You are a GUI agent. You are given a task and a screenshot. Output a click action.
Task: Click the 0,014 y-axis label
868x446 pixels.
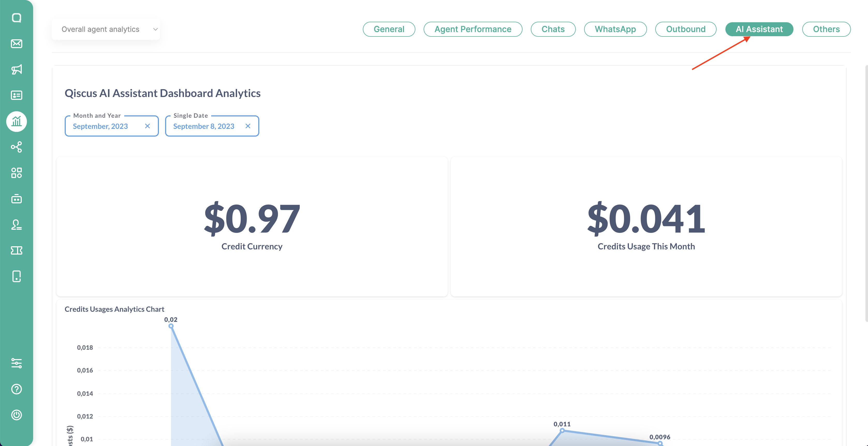point(85,393)
